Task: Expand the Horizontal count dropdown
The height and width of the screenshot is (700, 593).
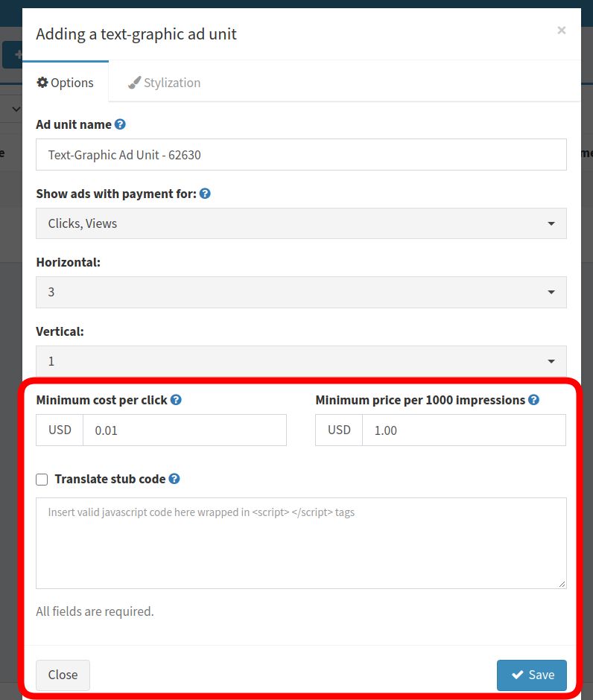Action: click(301, 292)
